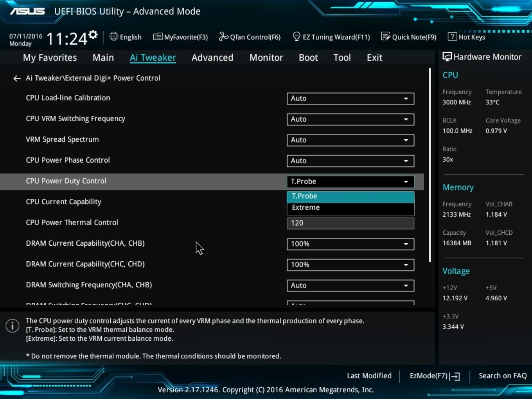
Task: Select CPU Current Capability label
Action: pyautogui.click(x=63, y=202)
